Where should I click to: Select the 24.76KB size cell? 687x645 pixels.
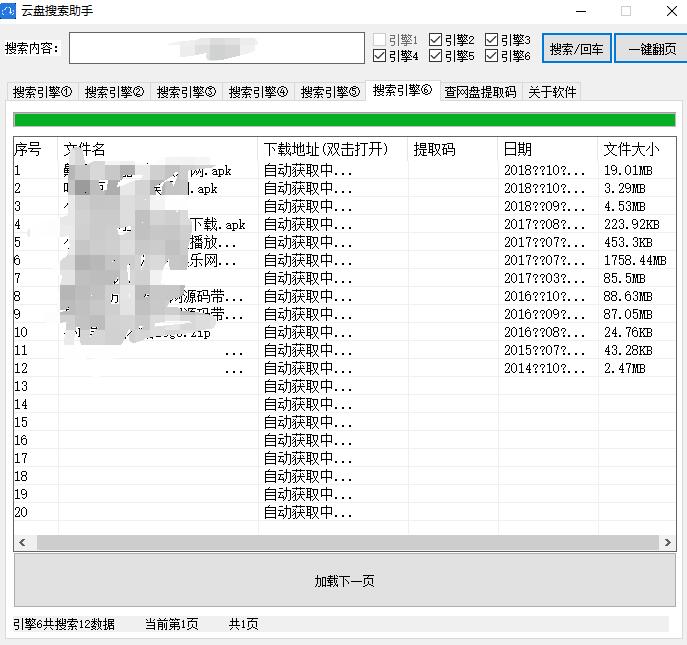point(628,332)
